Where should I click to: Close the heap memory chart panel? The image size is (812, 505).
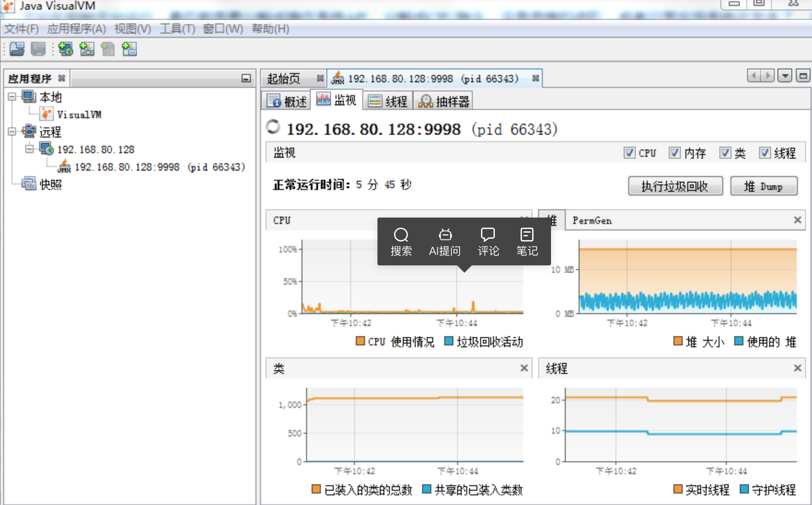coord(797,220)
